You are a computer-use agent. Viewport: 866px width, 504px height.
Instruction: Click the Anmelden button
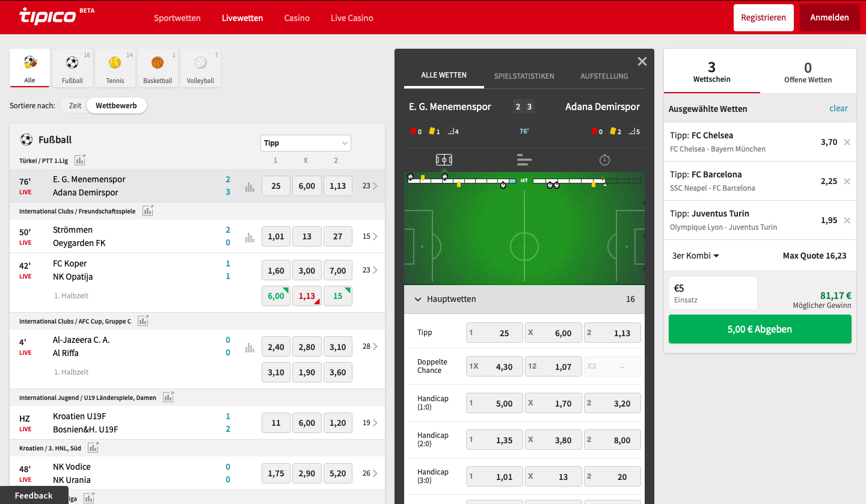(830, 17)
